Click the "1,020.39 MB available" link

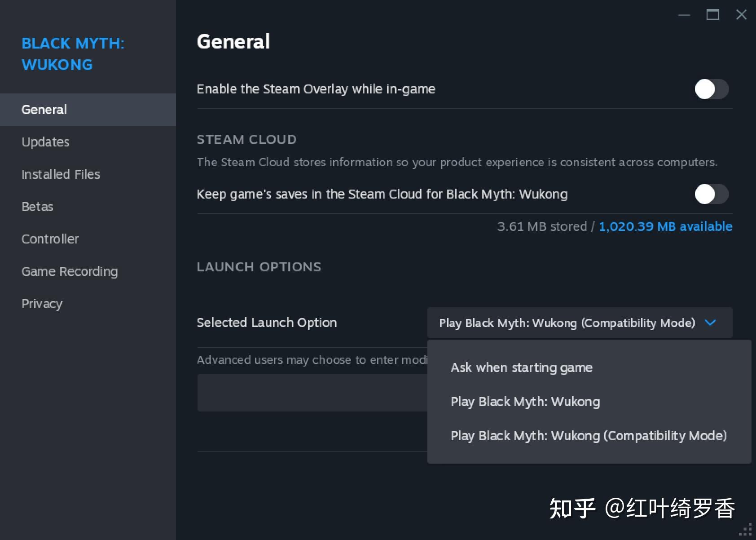point(665,226)
